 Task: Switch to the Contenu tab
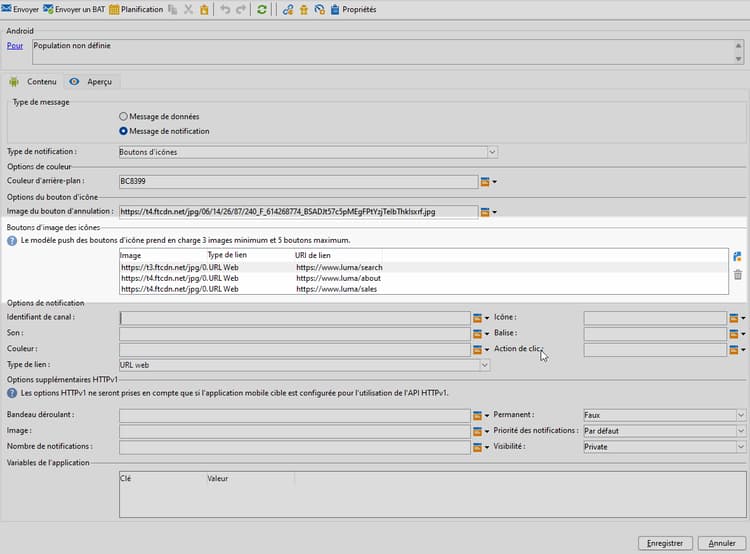33,82
